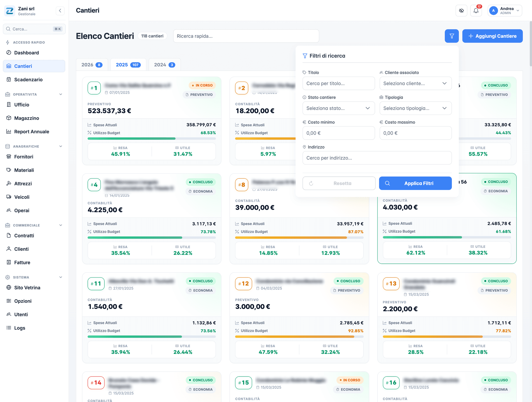Click the Cerca per indirizzo field

[377, 158]
